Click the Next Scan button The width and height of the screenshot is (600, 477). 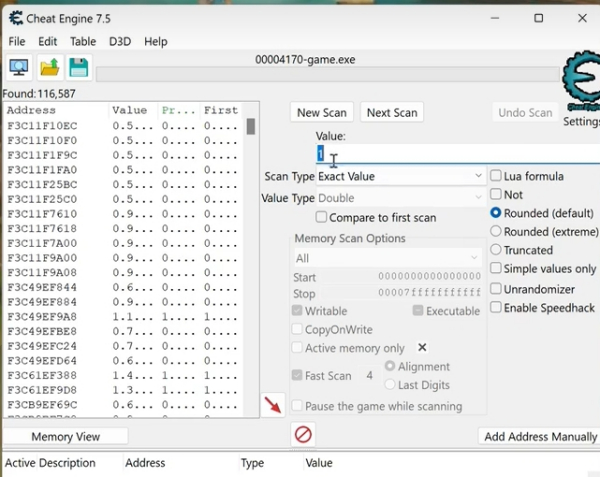[392, 112]
